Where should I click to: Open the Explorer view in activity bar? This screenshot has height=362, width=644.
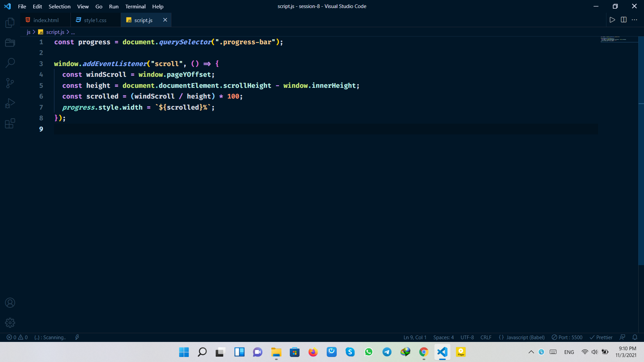click(10, 23)
